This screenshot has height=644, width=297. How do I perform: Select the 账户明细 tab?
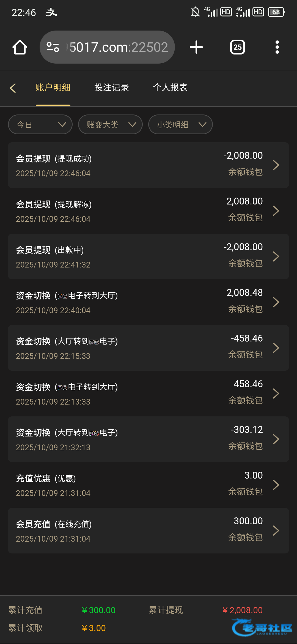pyautogui.click(x=53, y=88)
